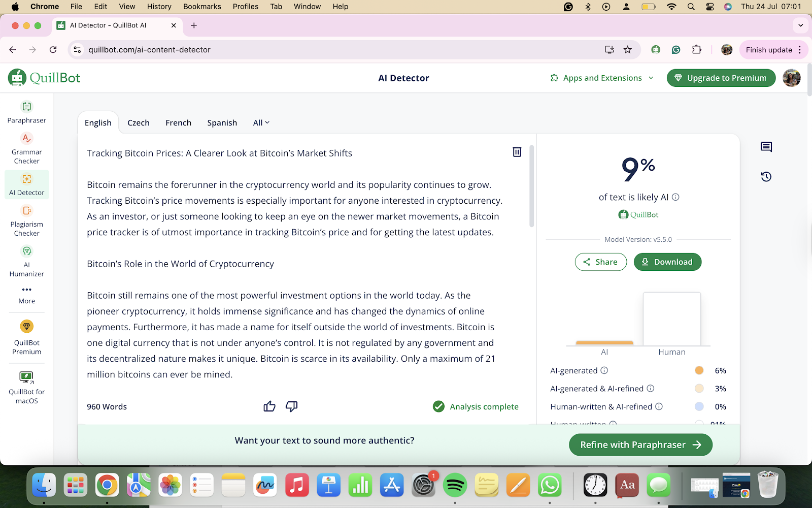The width and height of the screenshot is (812, 508).
Task: Open QuillBot for macOS link
Action: point(26,387)
